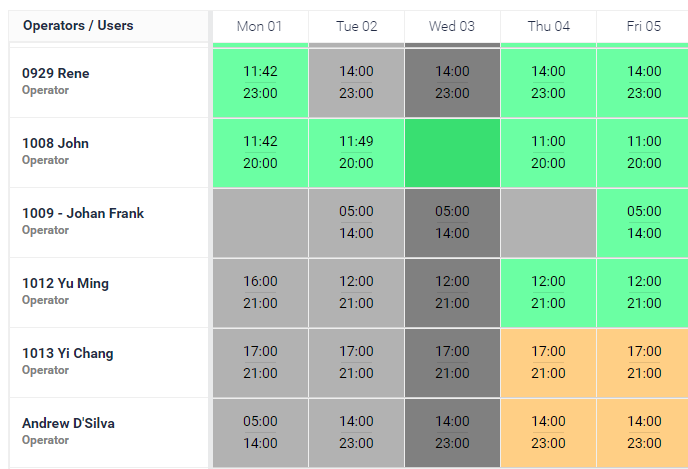Click operator 1013 Yi Chang
This screenshot has height=469, width=688.
click(x=68, y=353)
